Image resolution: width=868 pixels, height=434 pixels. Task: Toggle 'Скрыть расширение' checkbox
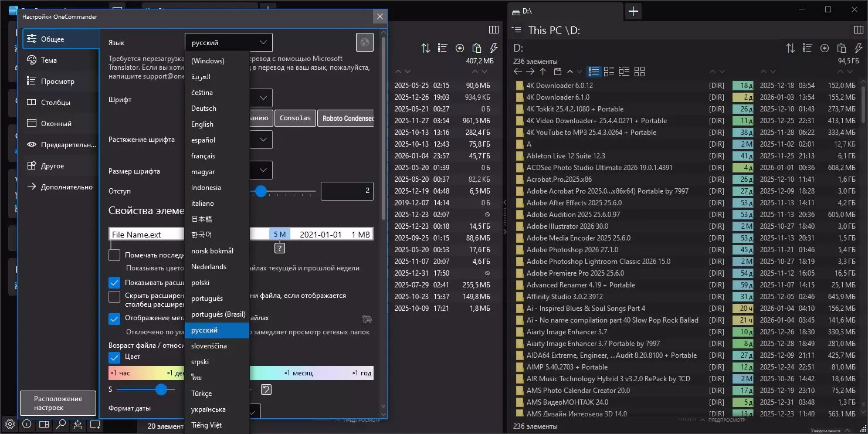(x=114, y=297)
